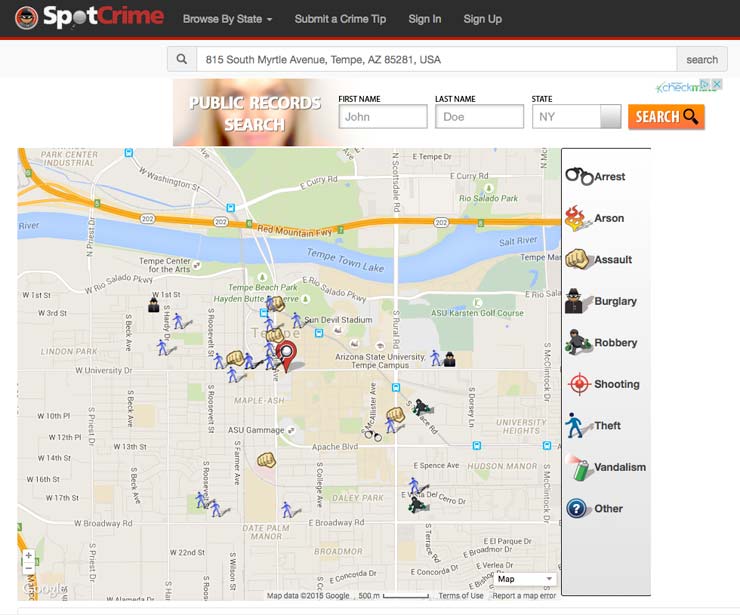Go to Sign In
Image resolution: width=740 pixels, height=615 pixels.
click(425, 19)
